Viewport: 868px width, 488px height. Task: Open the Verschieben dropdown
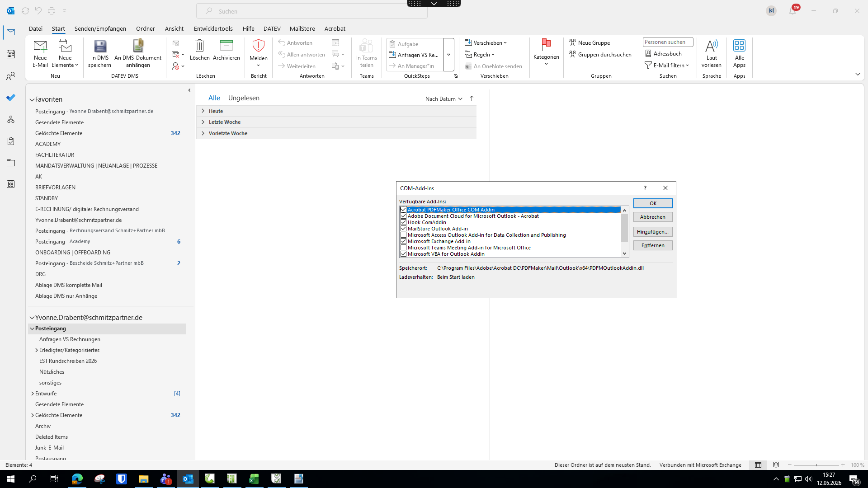486,42
